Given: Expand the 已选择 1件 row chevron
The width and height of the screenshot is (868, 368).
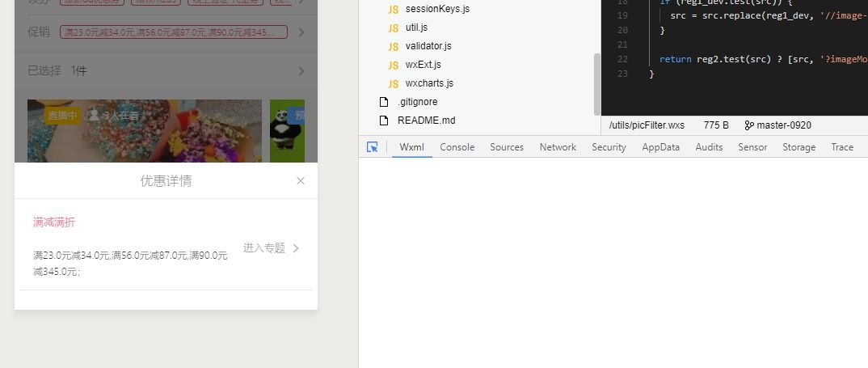Looking at the screenshot, I should (x=301, y=71).
